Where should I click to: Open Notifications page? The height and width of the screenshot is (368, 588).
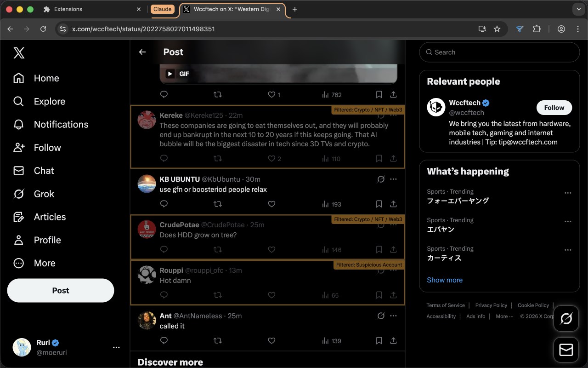(x=51, y=124)
